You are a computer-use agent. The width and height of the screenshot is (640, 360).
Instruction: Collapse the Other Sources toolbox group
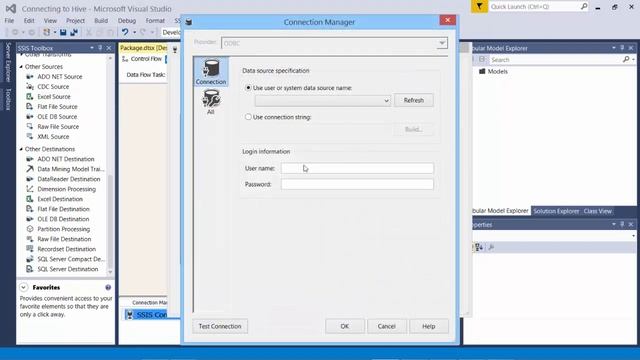pos(21,67)
